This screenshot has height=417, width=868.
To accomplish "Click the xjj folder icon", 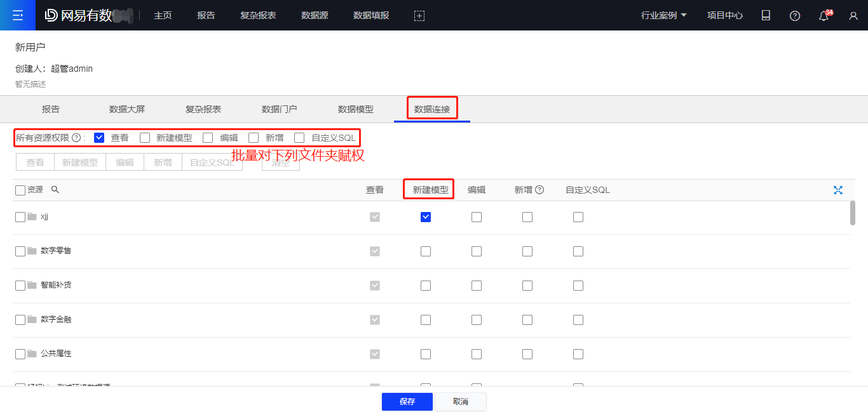I will (x=32, y=216).
